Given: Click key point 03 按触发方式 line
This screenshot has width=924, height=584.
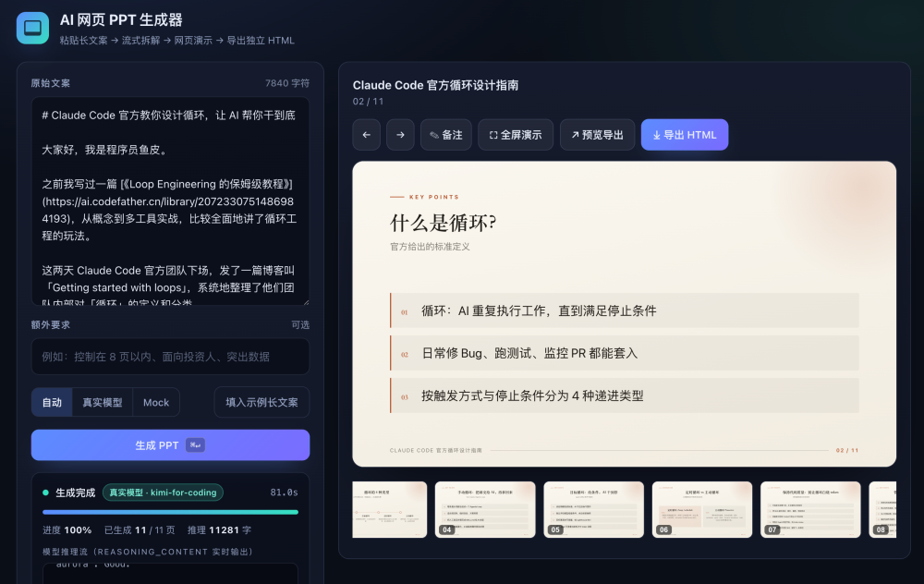Looking at the screenshot, I should click(x=624, y=395).
